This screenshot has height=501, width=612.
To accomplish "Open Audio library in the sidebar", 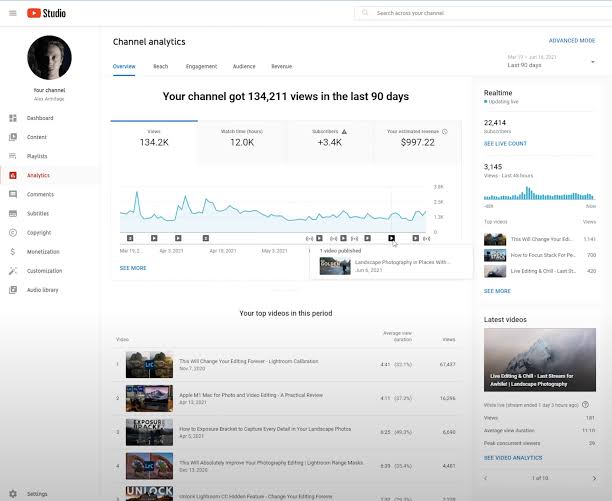I will point(43,290).
